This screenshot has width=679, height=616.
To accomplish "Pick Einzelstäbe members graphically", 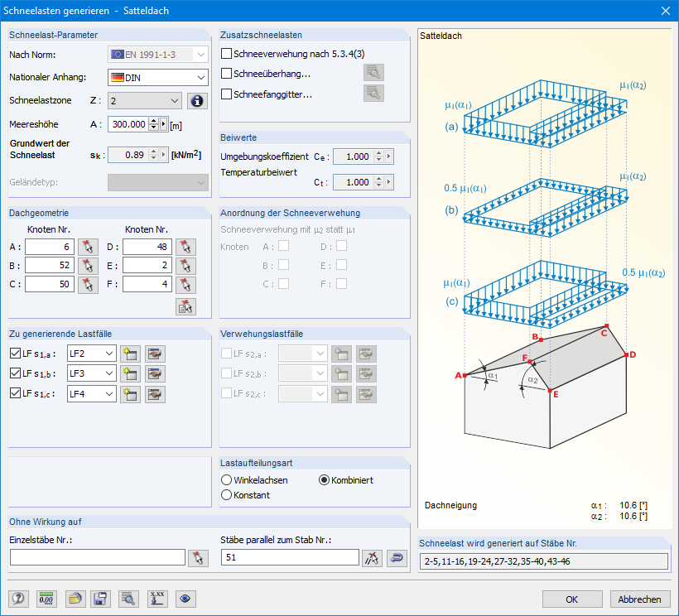I will [198, 558].
